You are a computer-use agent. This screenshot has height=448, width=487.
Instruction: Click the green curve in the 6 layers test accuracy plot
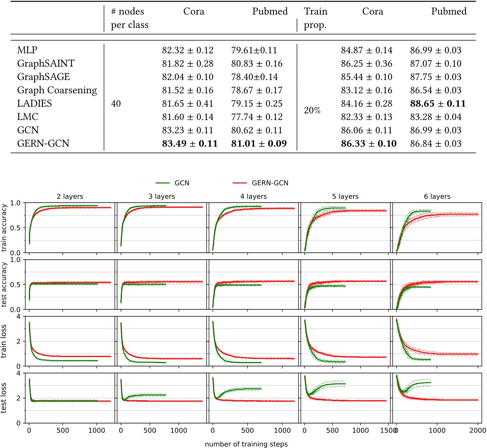(421, 287)
